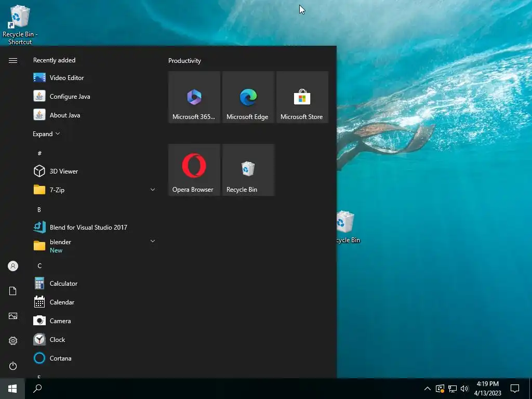Select Recycle Bin - Shortcut desktop icon

[20, 25]
